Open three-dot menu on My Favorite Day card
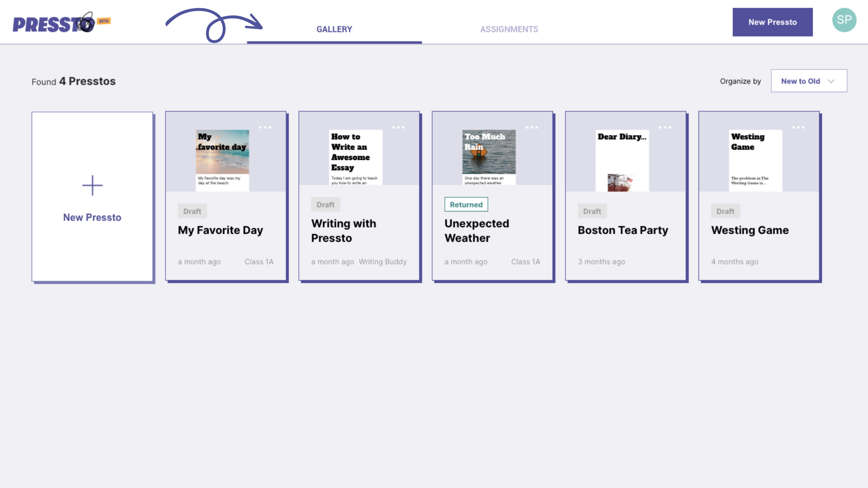868x488 pixels. click(x=265, y=127)
